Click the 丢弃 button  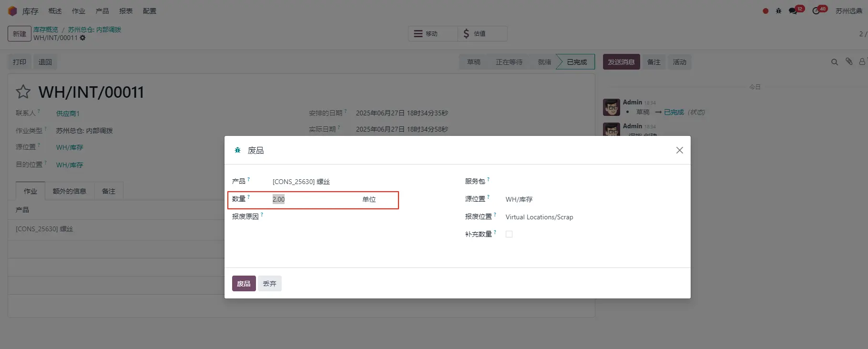[270, 284]
